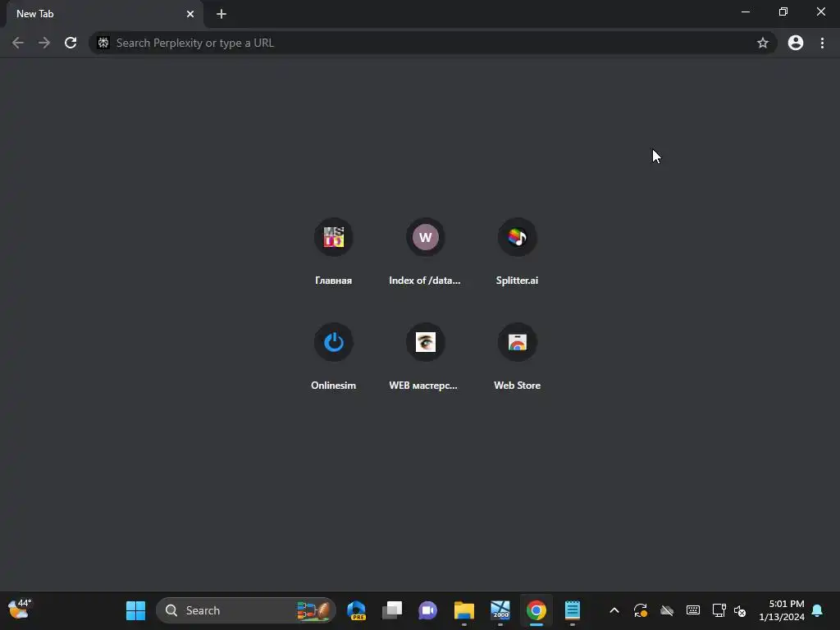
Task: Restore down the Chrome window
Action: [x=783, y=11]
